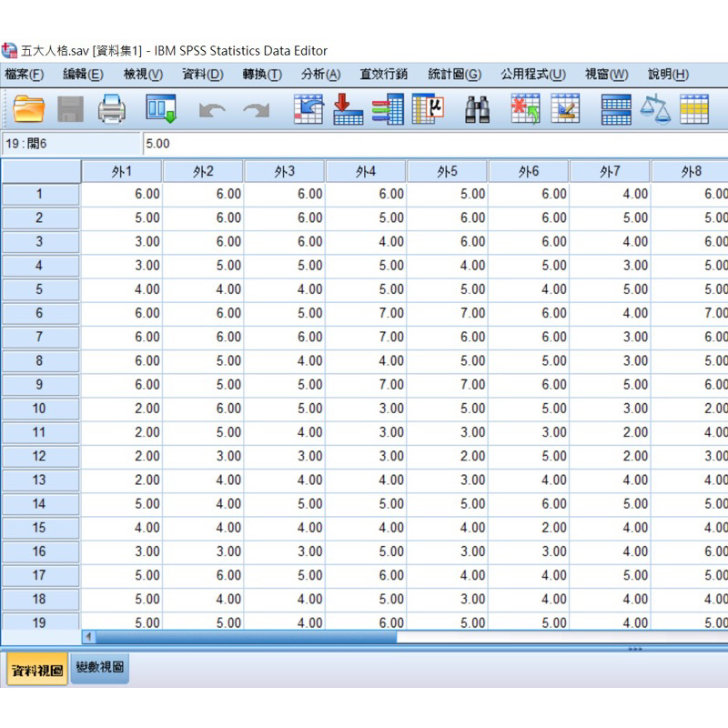Click the Insert variable icon

coord(565,109)
